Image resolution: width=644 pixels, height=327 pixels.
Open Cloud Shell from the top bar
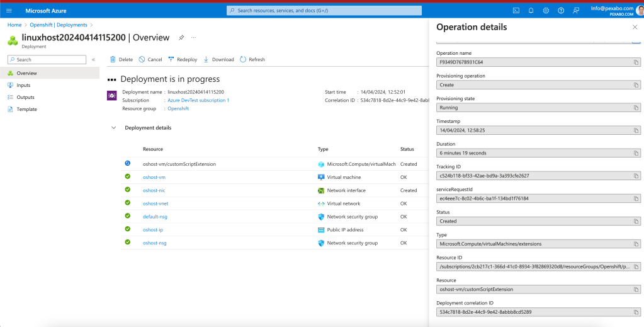[x=516, y=11]
